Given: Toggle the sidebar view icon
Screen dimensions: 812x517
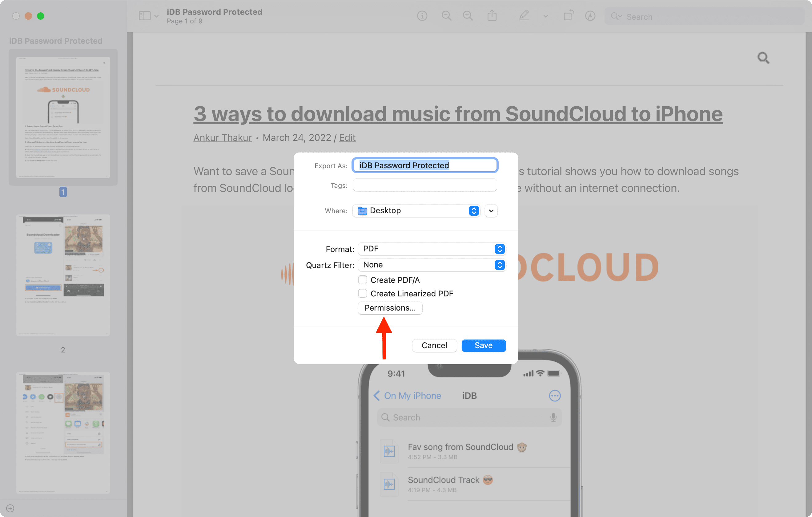Looking at the screenshot, I should click(145, 16).
